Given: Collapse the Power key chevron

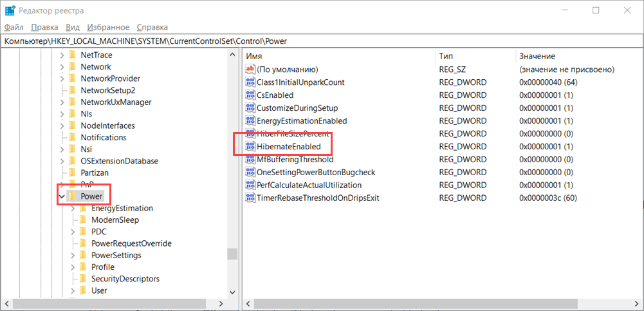Looking at the screenshot, I should click(x=62, y=197).
